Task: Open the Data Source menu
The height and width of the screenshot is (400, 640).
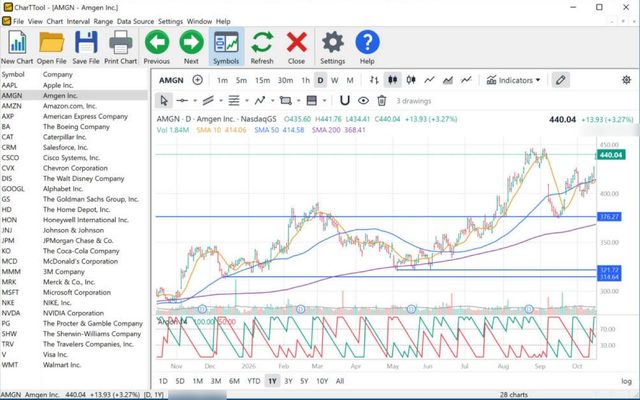Action: point(136,21)
